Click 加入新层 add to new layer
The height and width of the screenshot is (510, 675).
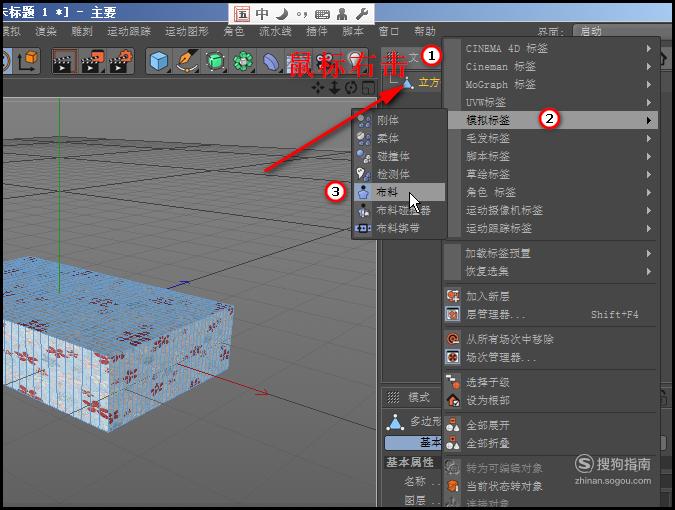551,296
